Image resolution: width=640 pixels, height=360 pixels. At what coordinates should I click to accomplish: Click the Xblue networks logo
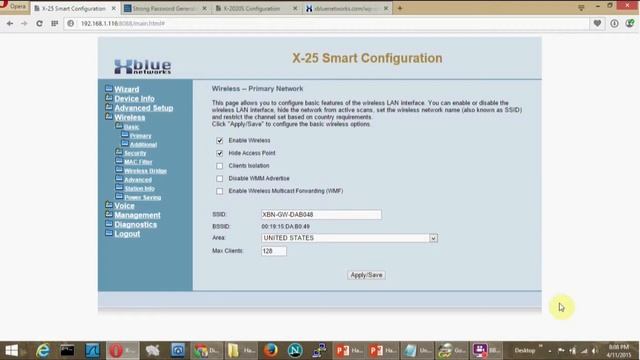click(143, 67)
